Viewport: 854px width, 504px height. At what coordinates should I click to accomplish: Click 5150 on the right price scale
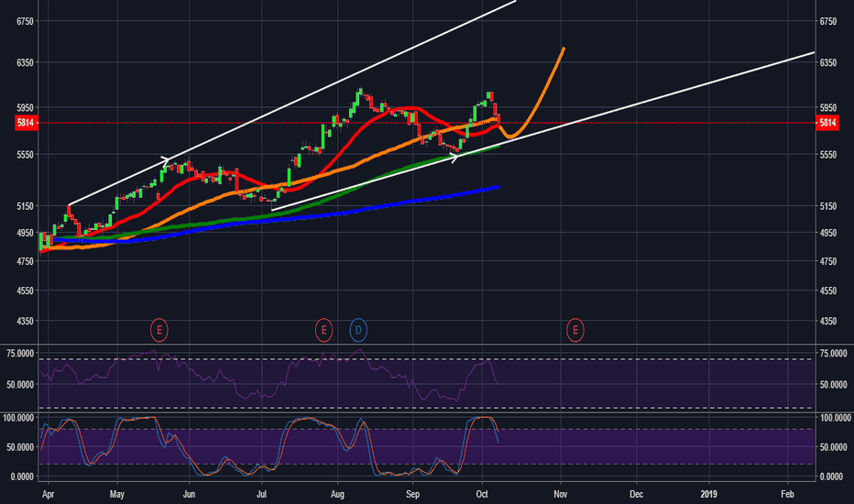(827, 206)
